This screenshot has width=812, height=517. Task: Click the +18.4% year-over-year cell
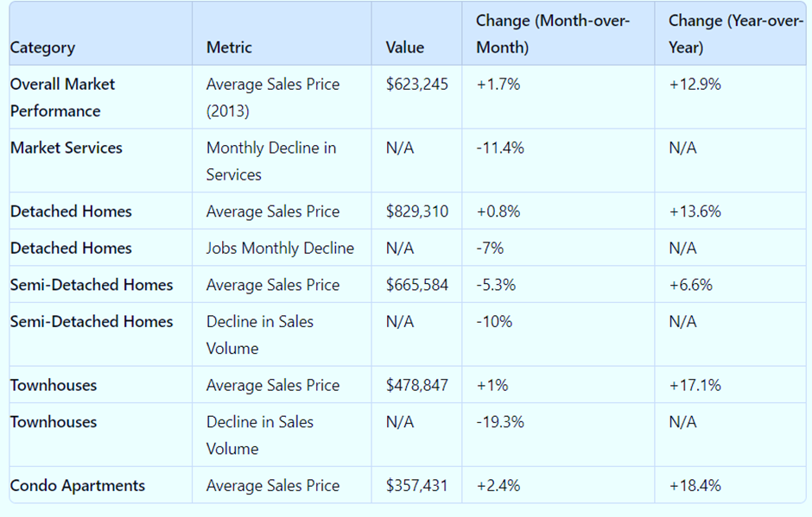coord(695,486)
